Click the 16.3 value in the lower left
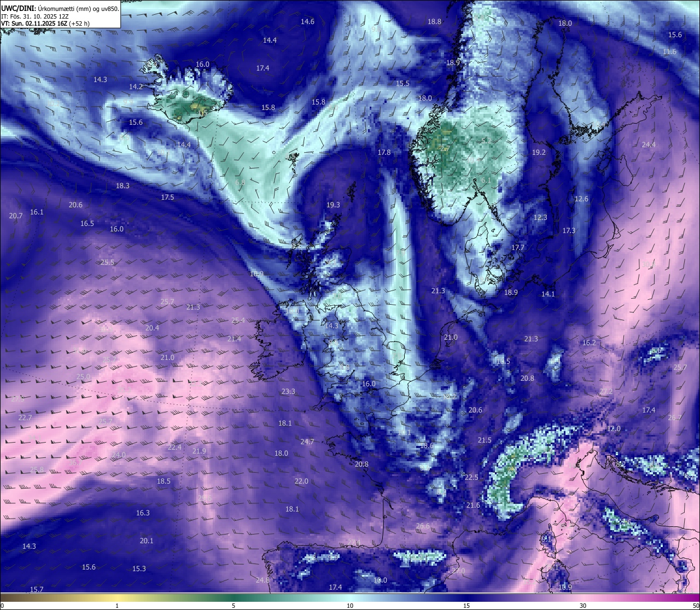The width and height of the screenshot is (700, 610). 143,513
